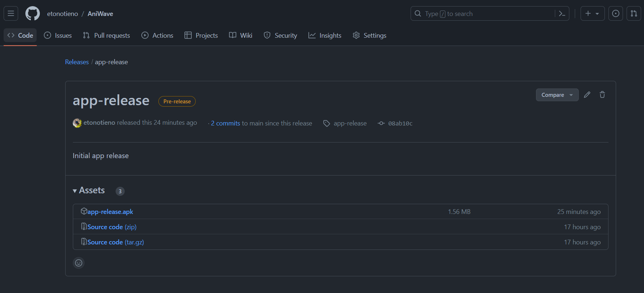Click the 17 hours ago timestamp on tar.gz row
Image resolution: width=644 pixels, height=293 pixels.
coord(582,242)
